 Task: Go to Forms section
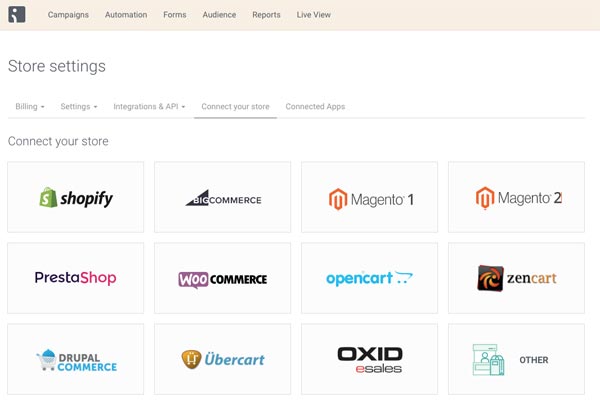click(174, 15)
